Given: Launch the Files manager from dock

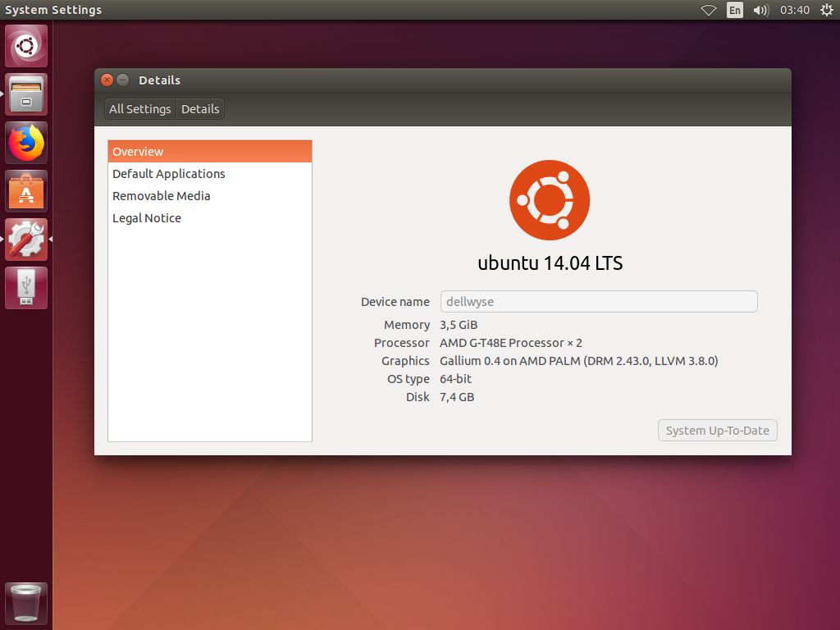Looking at the screenshot, I should coord(26,94).
